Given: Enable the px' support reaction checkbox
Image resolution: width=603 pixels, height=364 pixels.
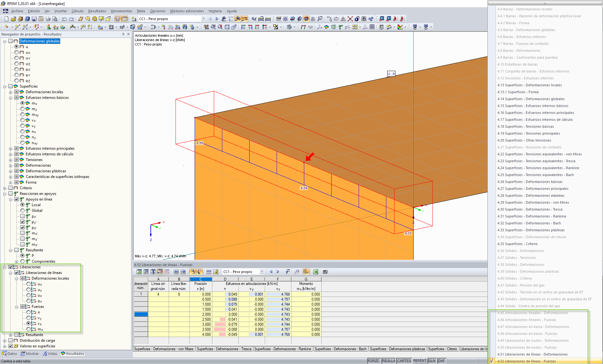Looking at the screenshot, I should pos(23,216).
